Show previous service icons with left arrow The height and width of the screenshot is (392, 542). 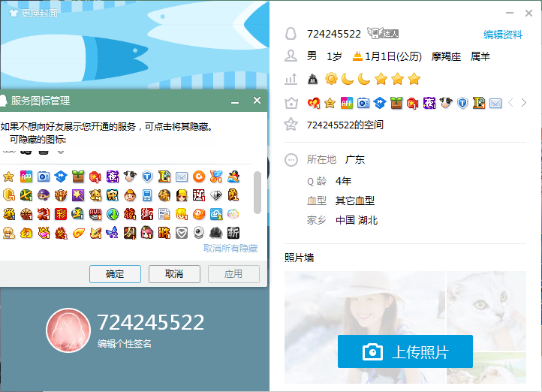click(511, 103)
